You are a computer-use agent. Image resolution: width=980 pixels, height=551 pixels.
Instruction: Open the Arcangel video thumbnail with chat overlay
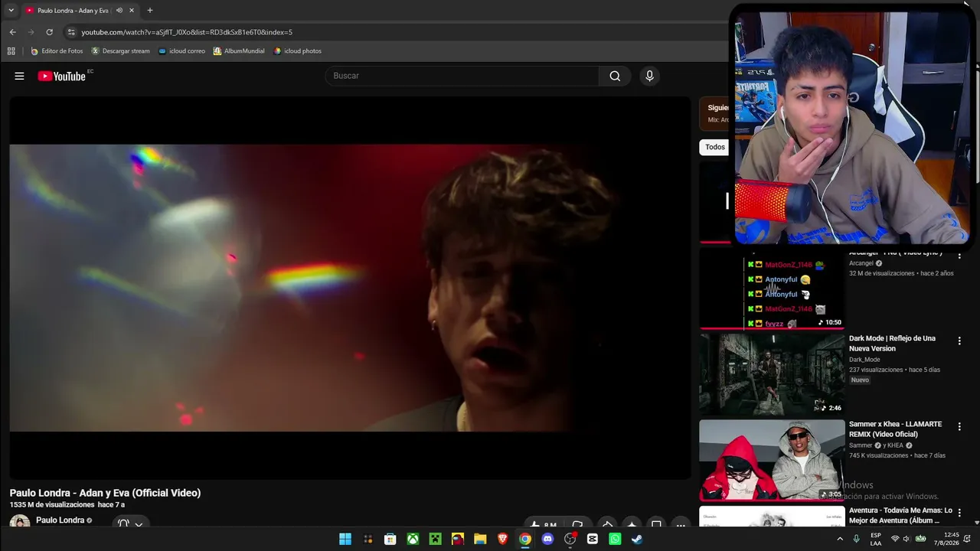click(772, 289)
